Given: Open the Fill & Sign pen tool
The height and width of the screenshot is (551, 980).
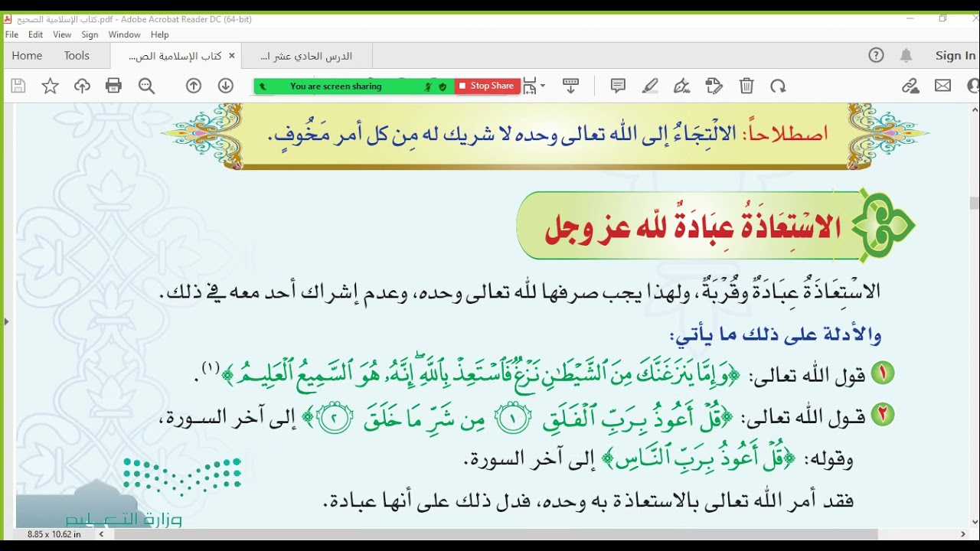Looking at the screenshot, I should pyautogui.click(x=681, y=86).
